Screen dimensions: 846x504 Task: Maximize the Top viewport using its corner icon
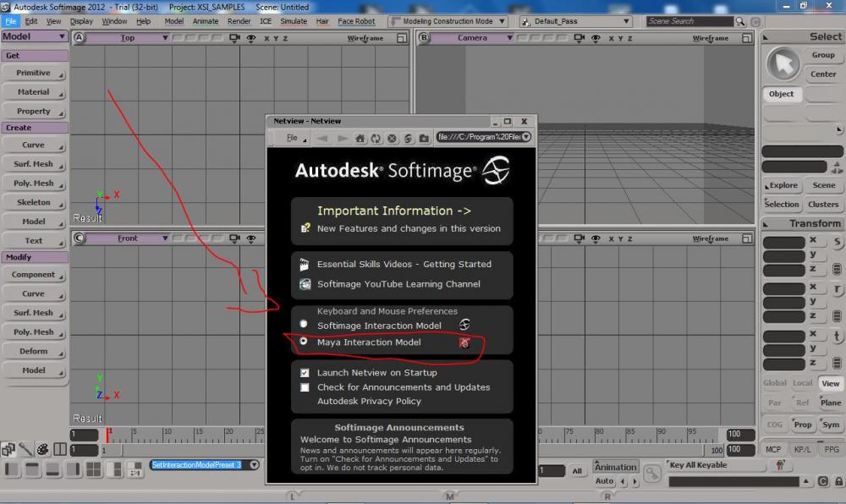pos(401,38)
